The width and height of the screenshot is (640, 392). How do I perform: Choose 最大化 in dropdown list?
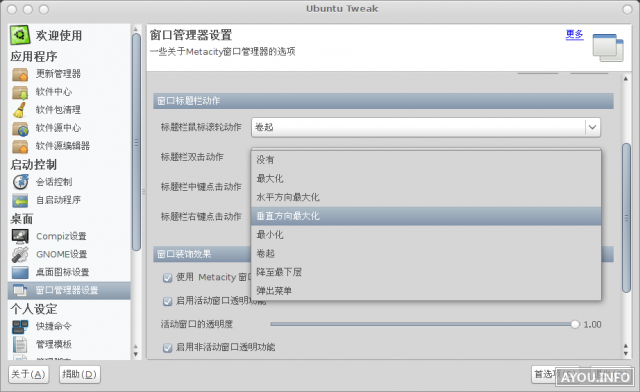426,178
